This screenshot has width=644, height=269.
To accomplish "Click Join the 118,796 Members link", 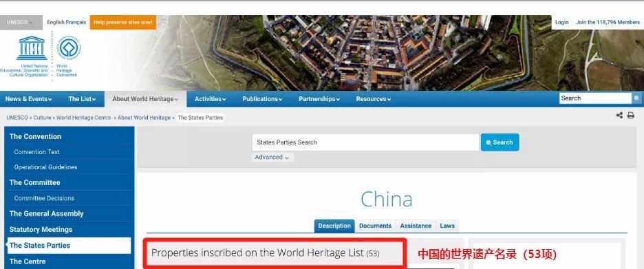I will coord(608,22).
